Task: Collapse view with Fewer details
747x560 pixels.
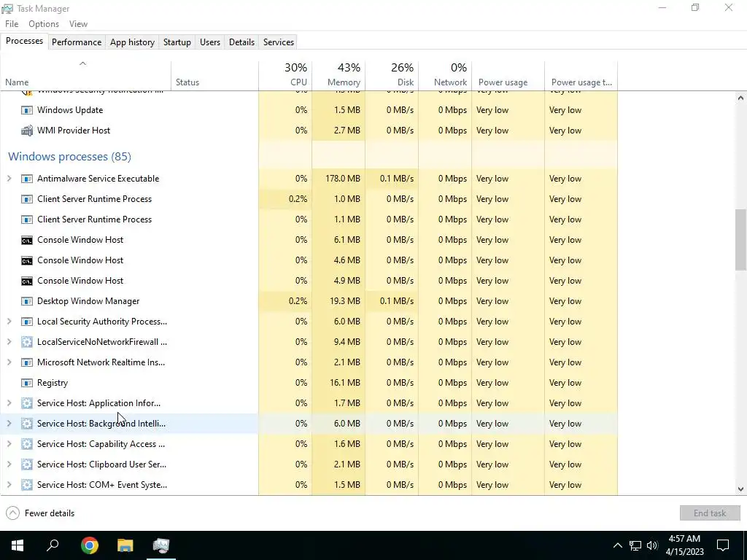Action: tap(40, 513)
